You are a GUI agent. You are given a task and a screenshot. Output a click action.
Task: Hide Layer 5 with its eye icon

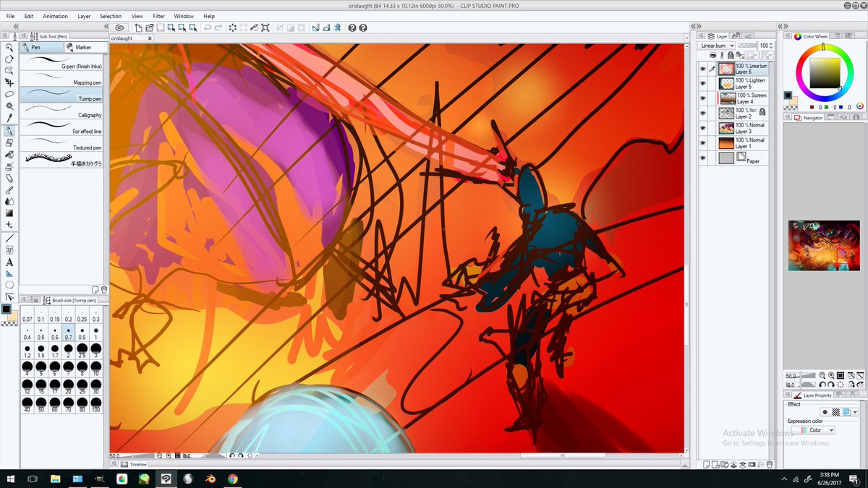pyautogui.click(x=702, y=83)
